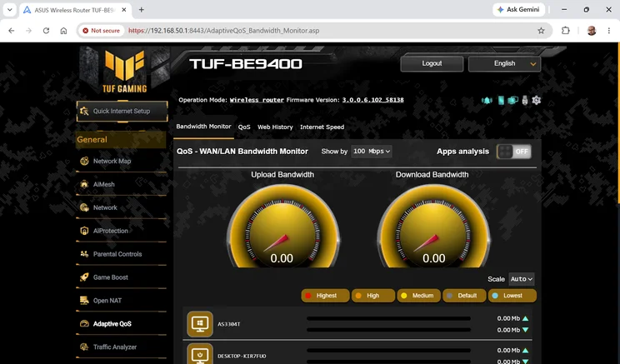This screenshot has height=364, width=620.
Task: Open the Internet Speed tab
Action: [322, 127]
